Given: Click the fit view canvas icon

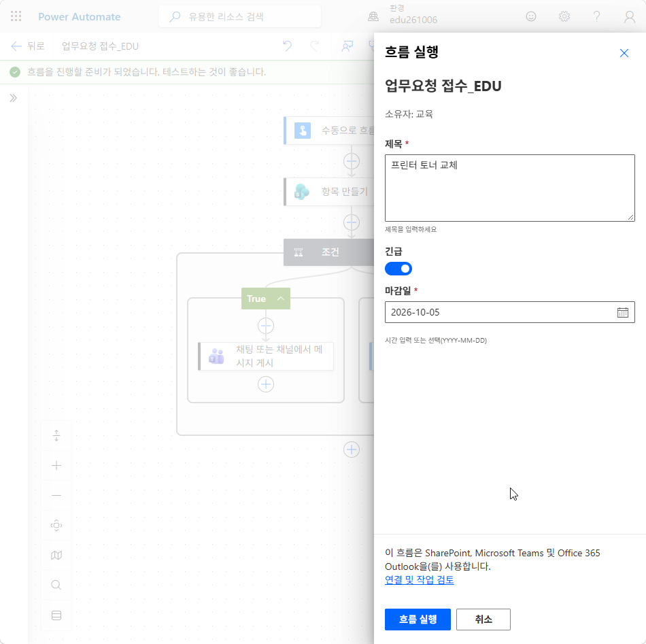Looking at the screenshot, I should coord(56,526).
